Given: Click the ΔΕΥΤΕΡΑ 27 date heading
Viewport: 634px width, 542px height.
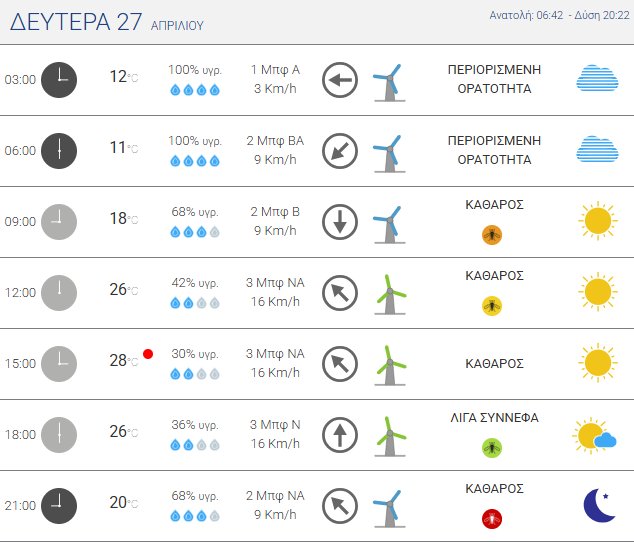Looking at the screenshot, I should (x=76, y=24).
